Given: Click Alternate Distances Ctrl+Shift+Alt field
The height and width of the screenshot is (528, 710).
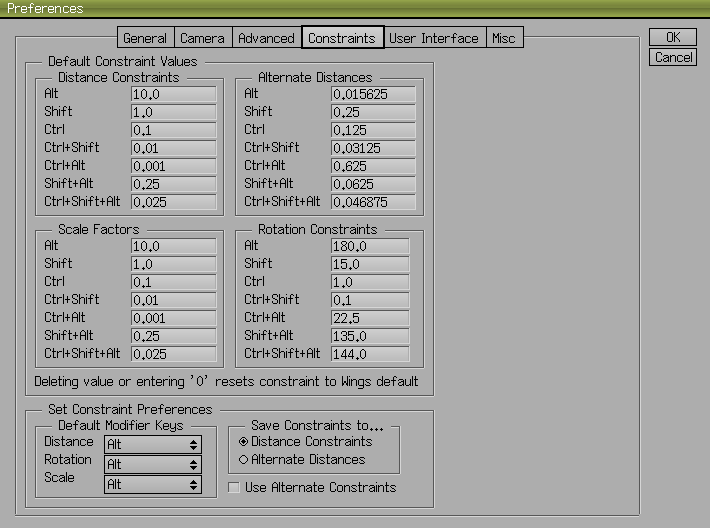Looking at the screenshot, I should (373, 202).
